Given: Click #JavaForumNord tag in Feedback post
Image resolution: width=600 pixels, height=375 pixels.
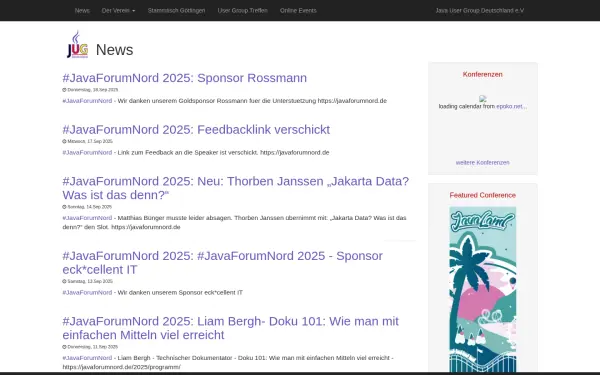Looking at the screenshot, I should click(87, 152).
